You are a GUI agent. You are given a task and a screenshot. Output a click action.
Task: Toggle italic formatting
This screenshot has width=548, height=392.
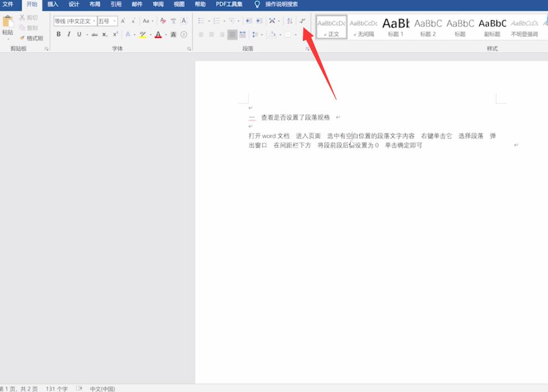69,34
